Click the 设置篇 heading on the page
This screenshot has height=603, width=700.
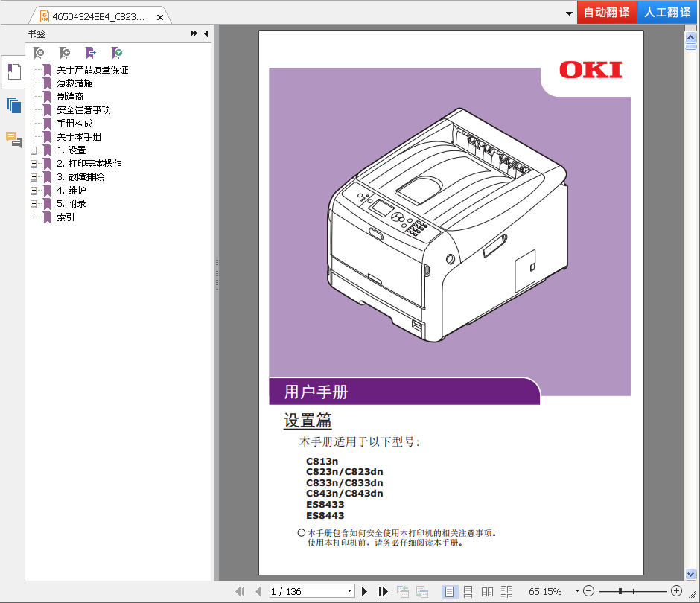coord(308,420)
